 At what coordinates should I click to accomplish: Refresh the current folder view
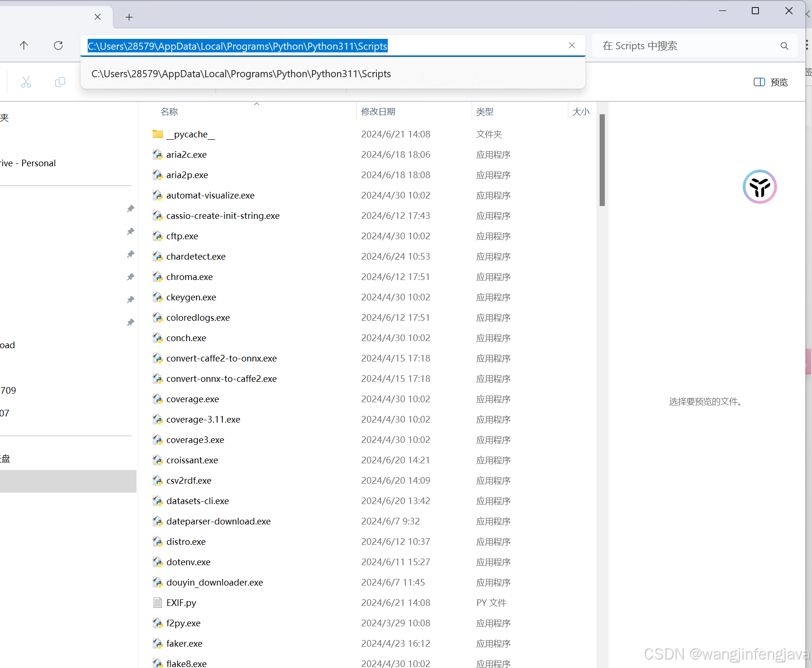coord(58,45)
